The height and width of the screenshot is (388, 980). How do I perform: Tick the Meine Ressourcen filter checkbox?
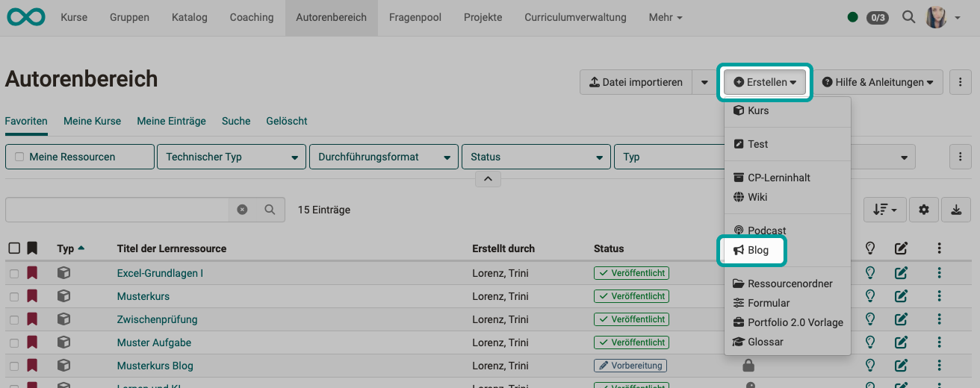pos(19,157)
